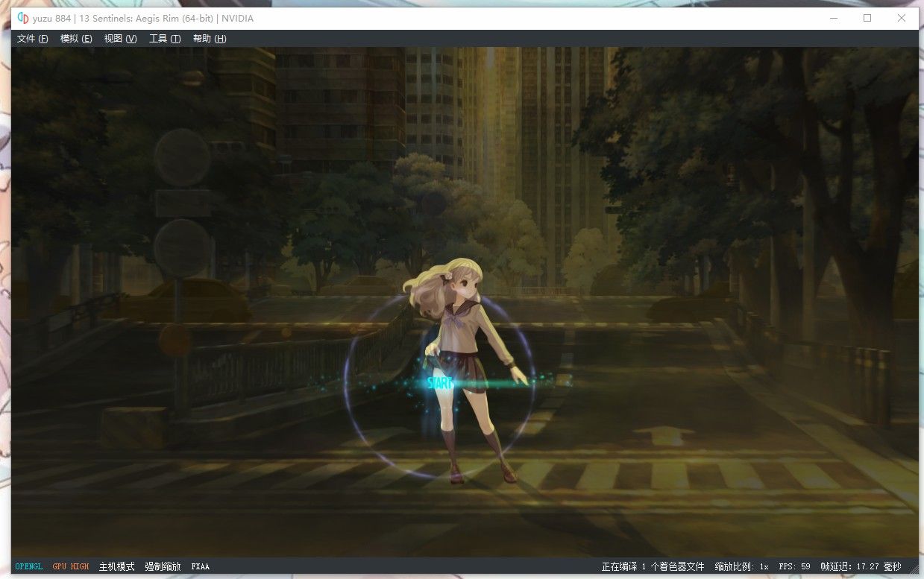Click the blonde schoolgirl character's head
Screen dimensions: 924x579
[x=459, y=279]
